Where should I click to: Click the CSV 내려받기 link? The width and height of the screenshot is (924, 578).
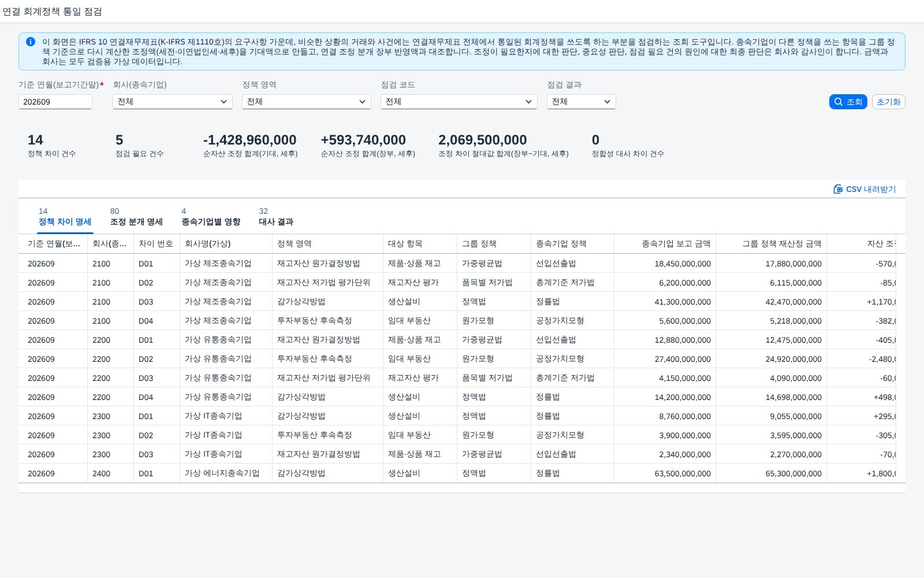coord(865,189)
